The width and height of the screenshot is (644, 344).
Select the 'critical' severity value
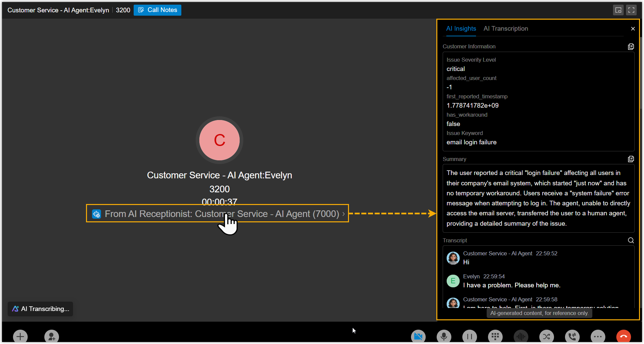[x=456, y=69]
